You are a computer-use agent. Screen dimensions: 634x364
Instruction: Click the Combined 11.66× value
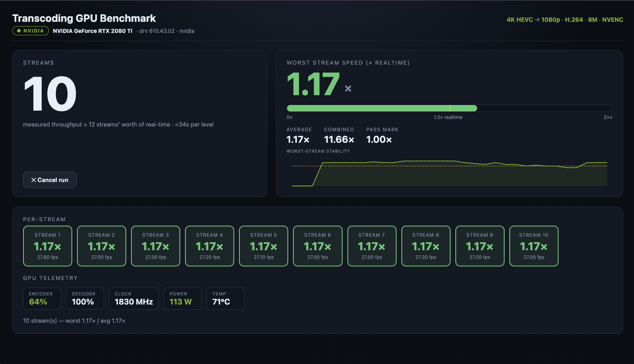pos(339,140)
